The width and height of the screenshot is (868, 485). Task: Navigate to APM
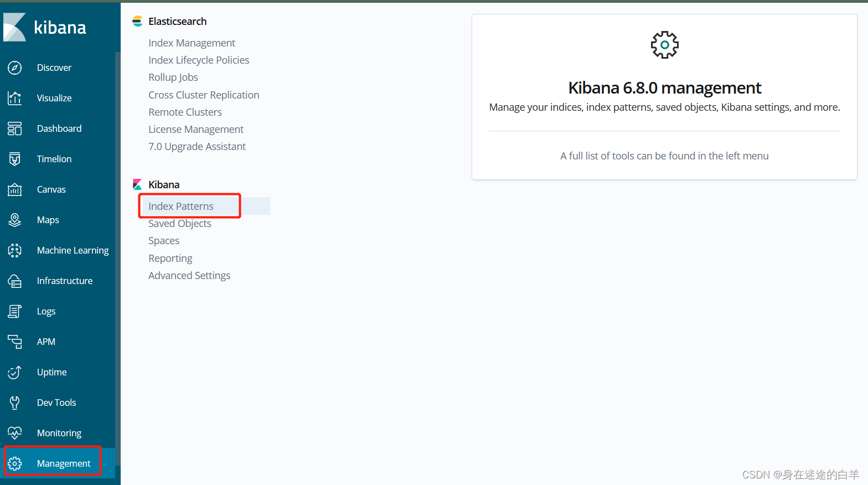pos(46,342)
